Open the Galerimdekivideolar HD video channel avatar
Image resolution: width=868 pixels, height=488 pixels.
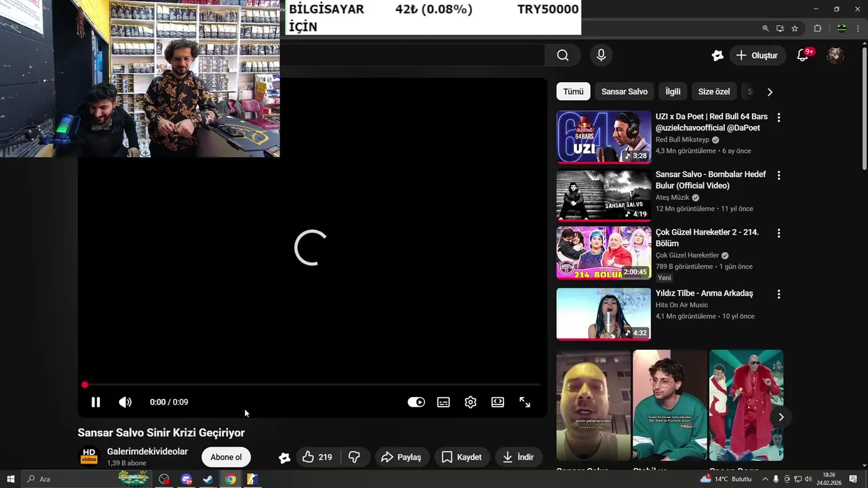pyautogui.click(x=89, y=456)
